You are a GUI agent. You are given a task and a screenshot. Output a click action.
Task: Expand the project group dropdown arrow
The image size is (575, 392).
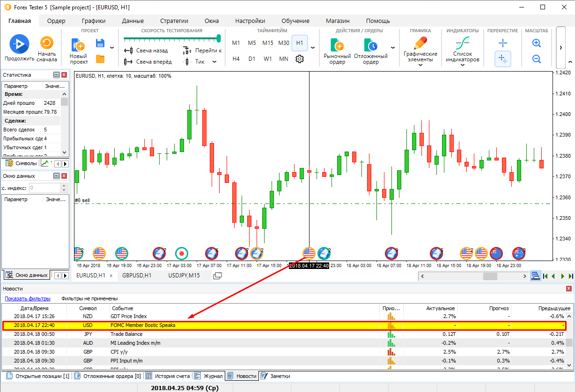[x=111, y=48]
